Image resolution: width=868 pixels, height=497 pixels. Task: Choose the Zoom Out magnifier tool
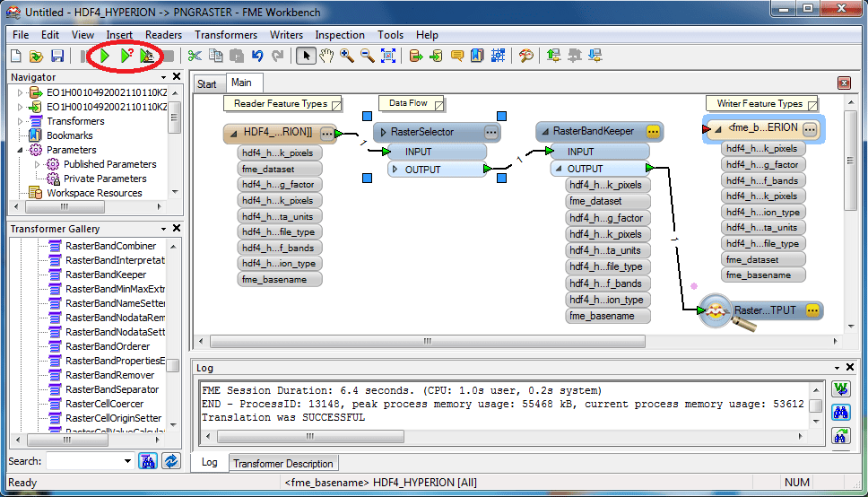(x=368, y=56)
